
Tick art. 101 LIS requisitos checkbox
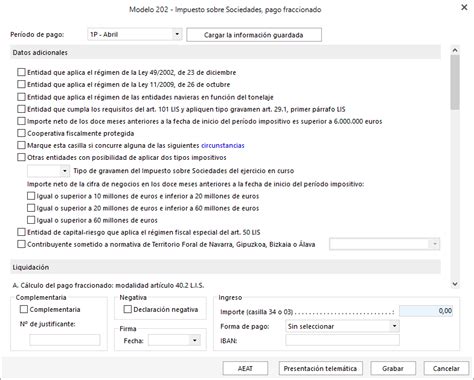[21, 109]
